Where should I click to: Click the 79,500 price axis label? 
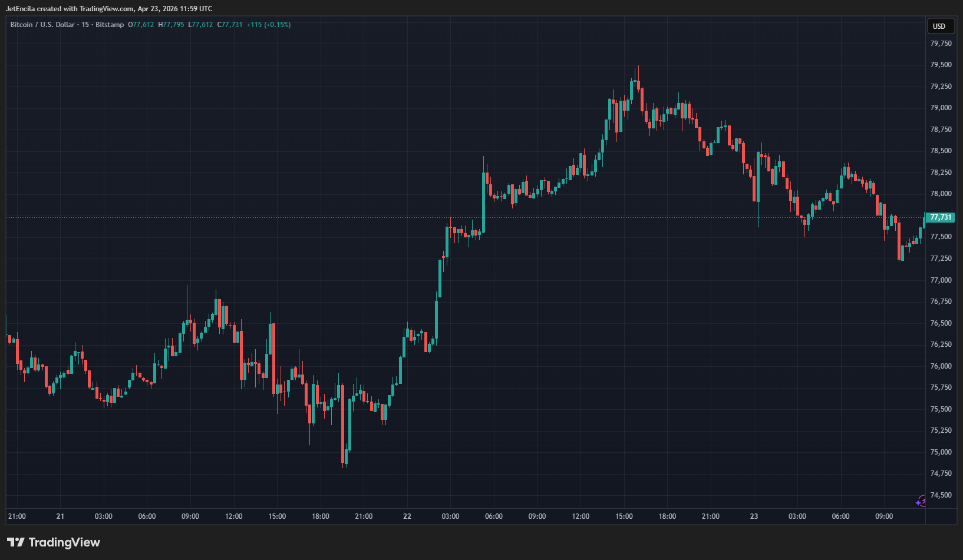coord(941,65)
